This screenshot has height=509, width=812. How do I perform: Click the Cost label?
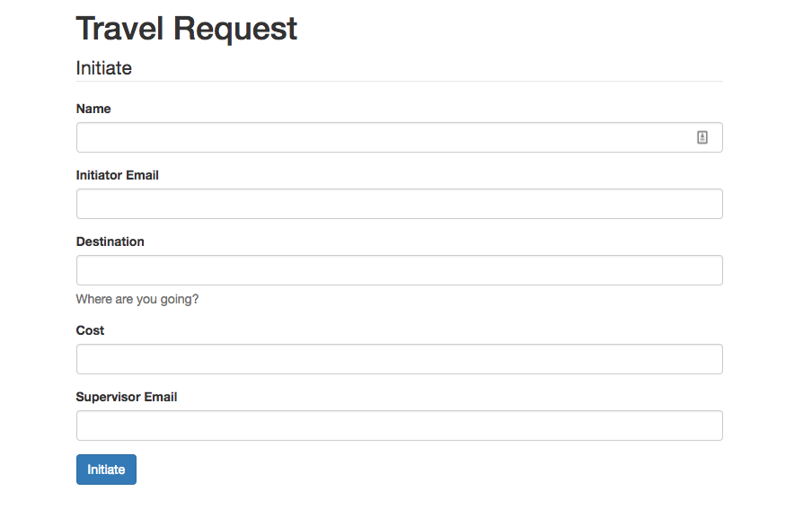point(90,330)
